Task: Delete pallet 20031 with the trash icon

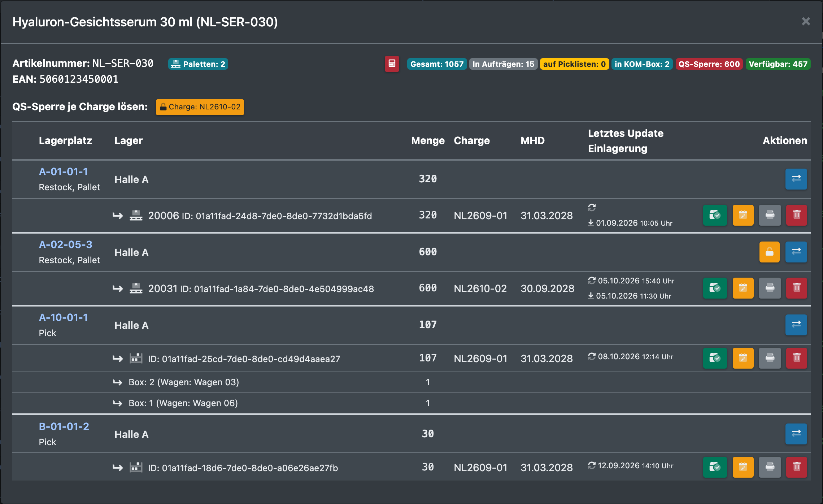Action: click(x=797, y=288)
